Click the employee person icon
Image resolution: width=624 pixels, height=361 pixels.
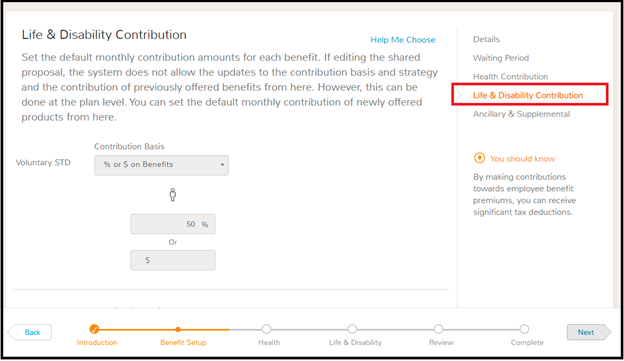pyautogui.click(x=173, y=195)
